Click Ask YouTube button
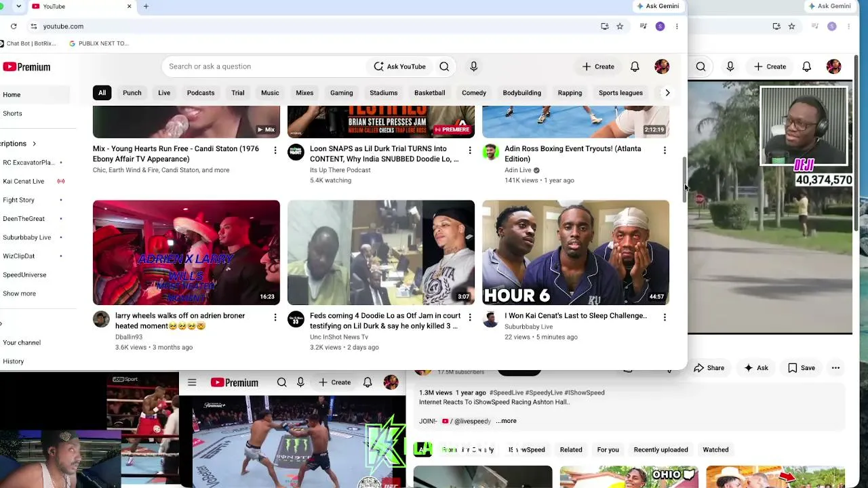The height and width of the screenshot is (488, 868). [400, 66]
